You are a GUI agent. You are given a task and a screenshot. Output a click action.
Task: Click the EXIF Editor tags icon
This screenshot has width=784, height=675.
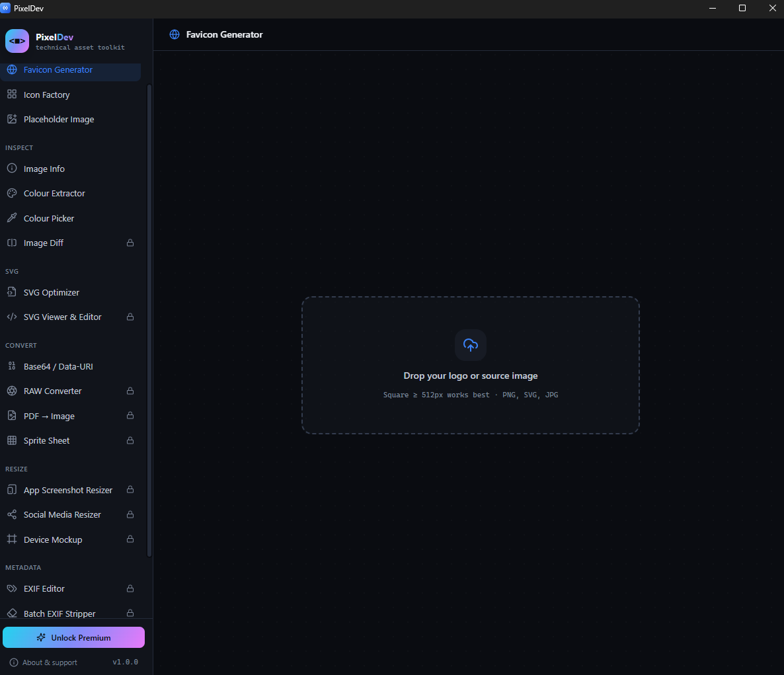(x=12, y=588)
